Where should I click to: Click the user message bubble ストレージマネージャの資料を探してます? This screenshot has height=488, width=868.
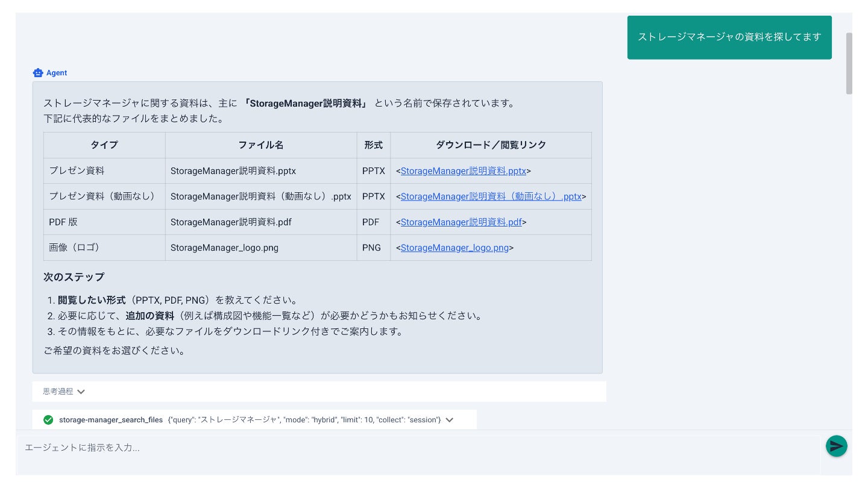(x=729, y=37)
